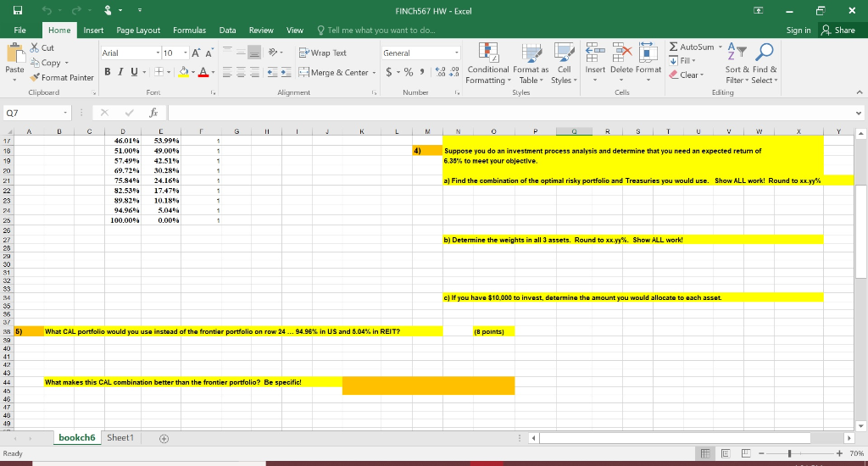Viewport: 868px width, 466px height.
Task: Toggle align left
Action: coord(227,73)
